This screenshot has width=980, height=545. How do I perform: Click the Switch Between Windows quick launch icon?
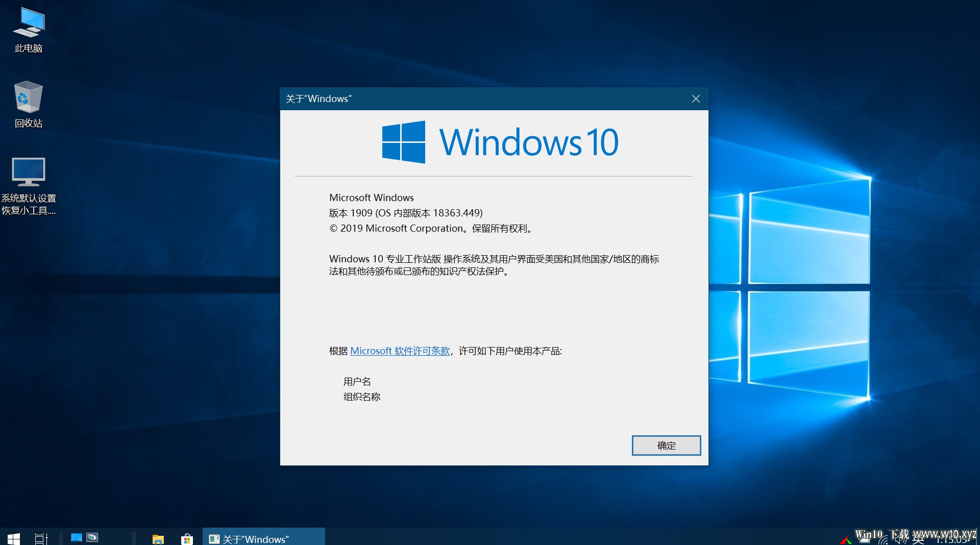point(92,537)
